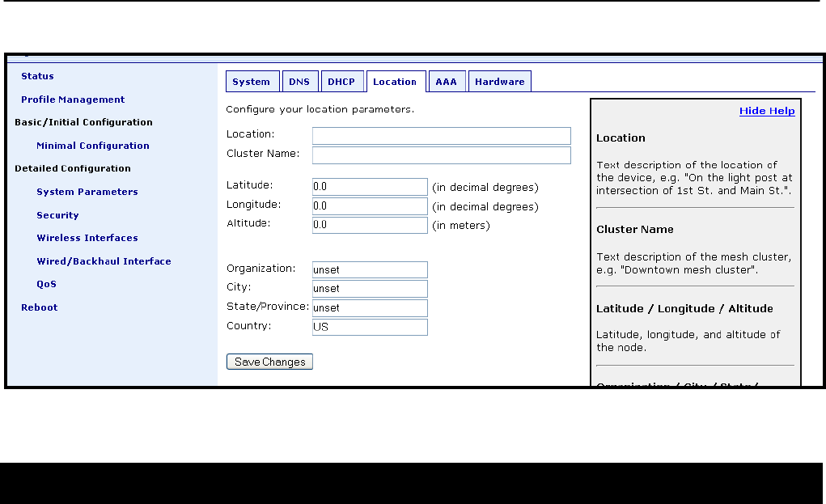Image resolution: width=826 pixels, height=504 pixels.
Task: Click the '(in meters)' unit label
Action: (x=461, y=226)
